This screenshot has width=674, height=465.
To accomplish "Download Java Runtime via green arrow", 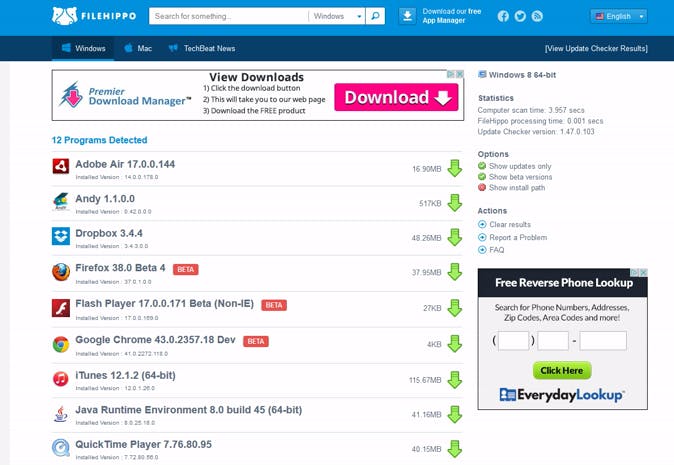I will [x=454, y=415].
